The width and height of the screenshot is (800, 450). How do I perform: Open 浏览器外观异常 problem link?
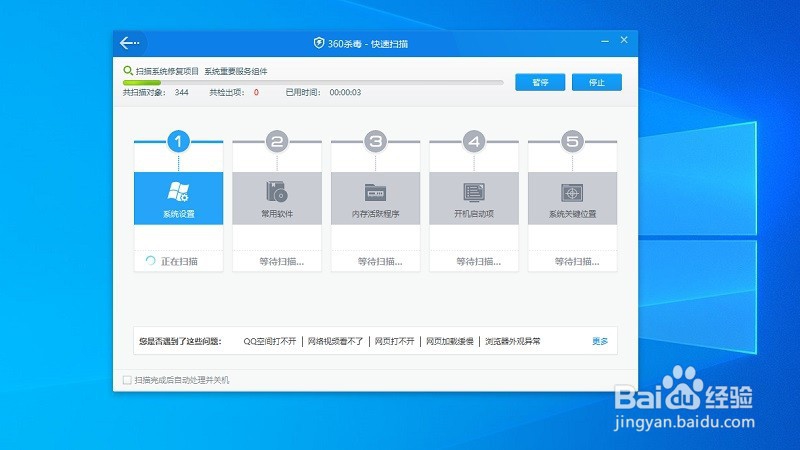[513, 341]
